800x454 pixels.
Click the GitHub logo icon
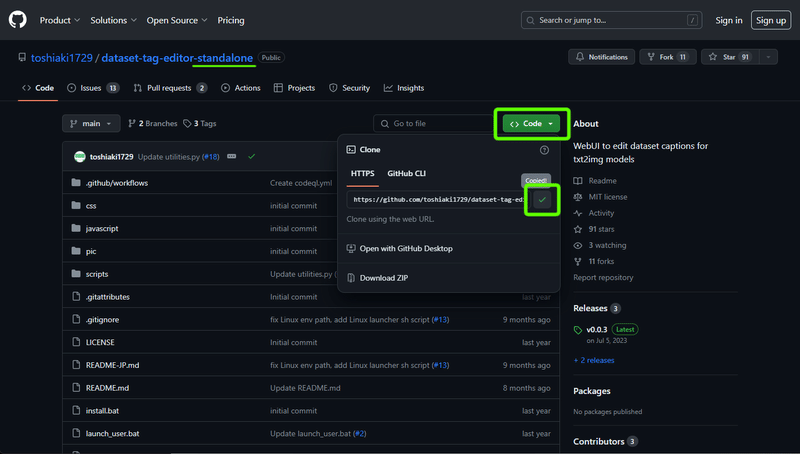(x=17, y=20)
